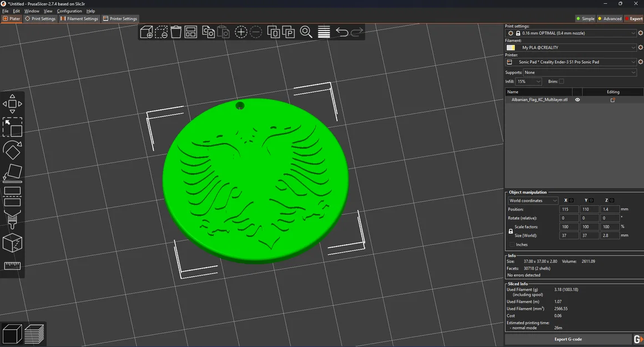Click the gear icon beside Printer preset

[640, 62]
